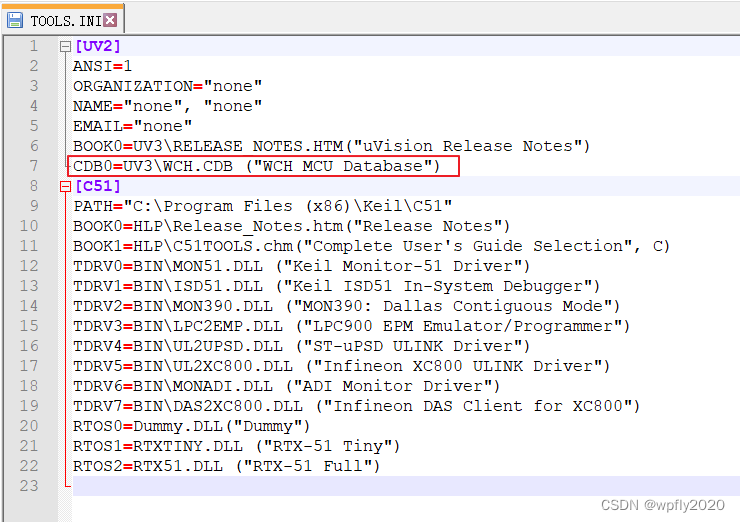This screenshot has height=522, width=740.
Task: Click the BOOK0=HLP\Release_Notes.htm line
Action: pos(292,226)
